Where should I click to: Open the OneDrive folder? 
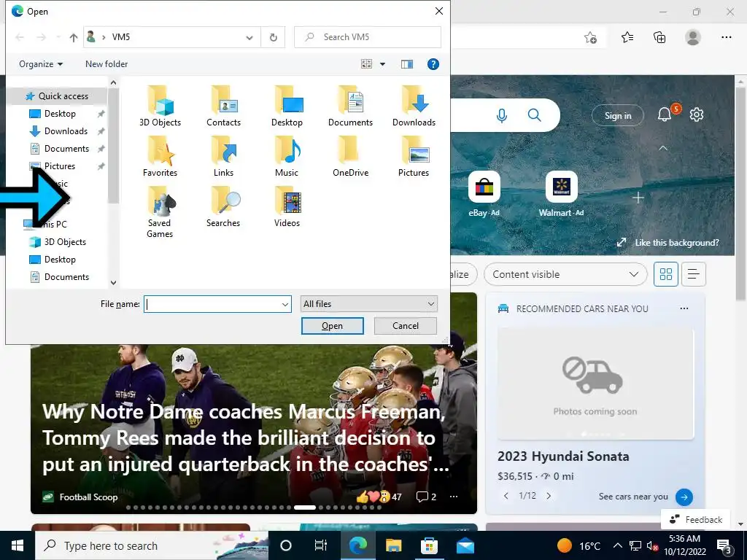(x=350, y=157)
